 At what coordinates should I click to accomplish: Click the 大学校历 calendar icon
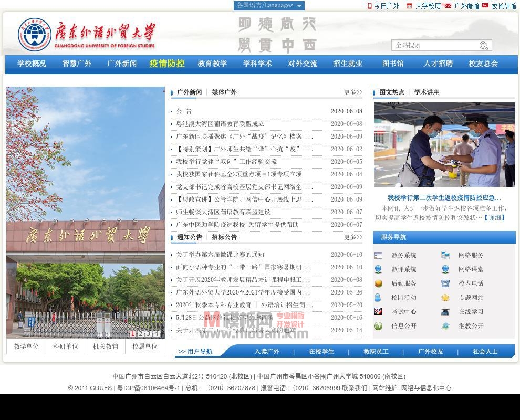pos(409,6)
